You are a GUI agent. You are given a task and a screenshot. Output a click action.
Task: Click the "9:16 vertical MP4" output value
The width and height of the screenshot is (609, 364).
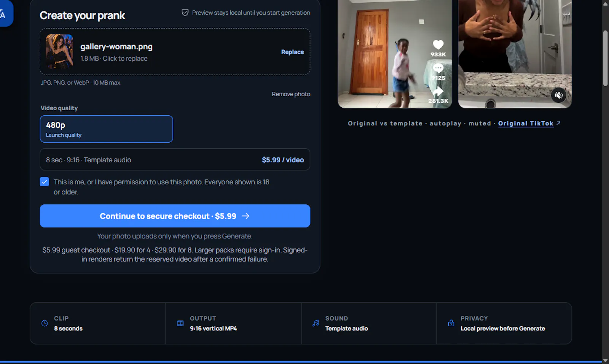(214, 328)
